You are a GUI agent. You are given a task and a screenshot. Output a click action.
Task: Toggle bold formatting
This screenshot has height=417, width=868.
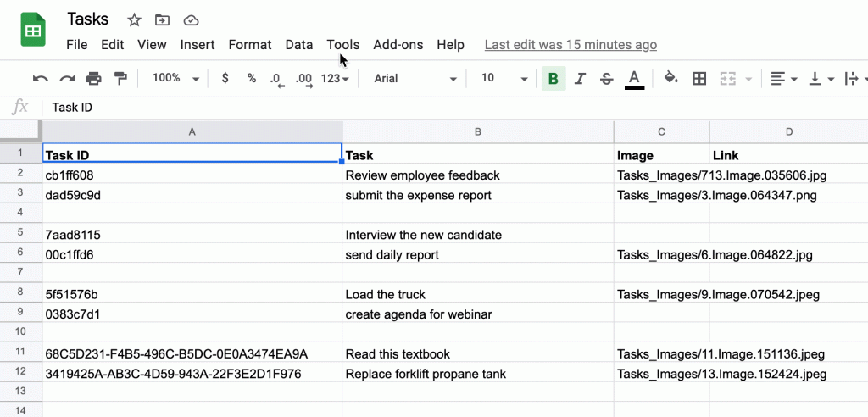(554, 79)
